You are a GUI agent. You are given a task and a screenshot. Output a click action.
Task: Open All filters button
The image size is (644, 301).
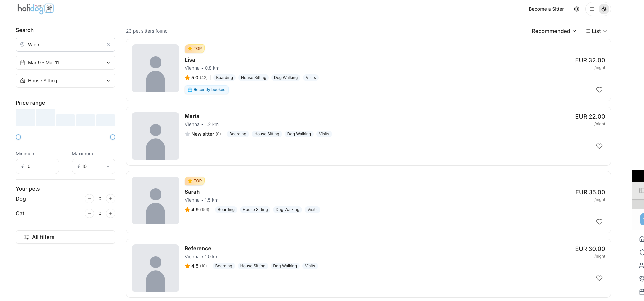65,237
